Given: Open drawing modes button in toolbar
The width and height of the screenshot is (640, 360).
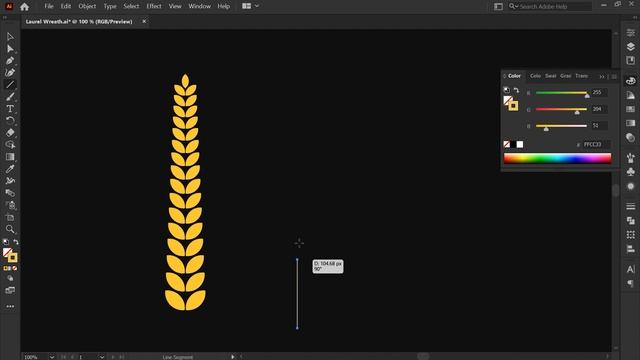Looking at the screenshot, I should 10,278.
